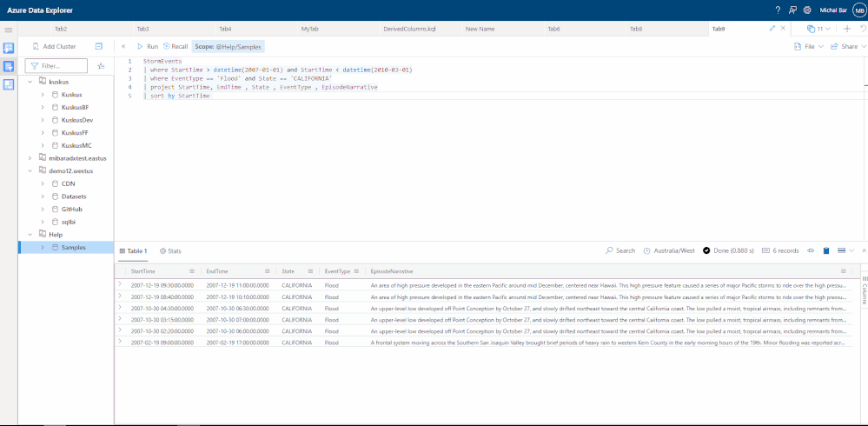Open the Share dropdown menu
Viewport: 868px width, 426px height.
click(x=848, y=47)
